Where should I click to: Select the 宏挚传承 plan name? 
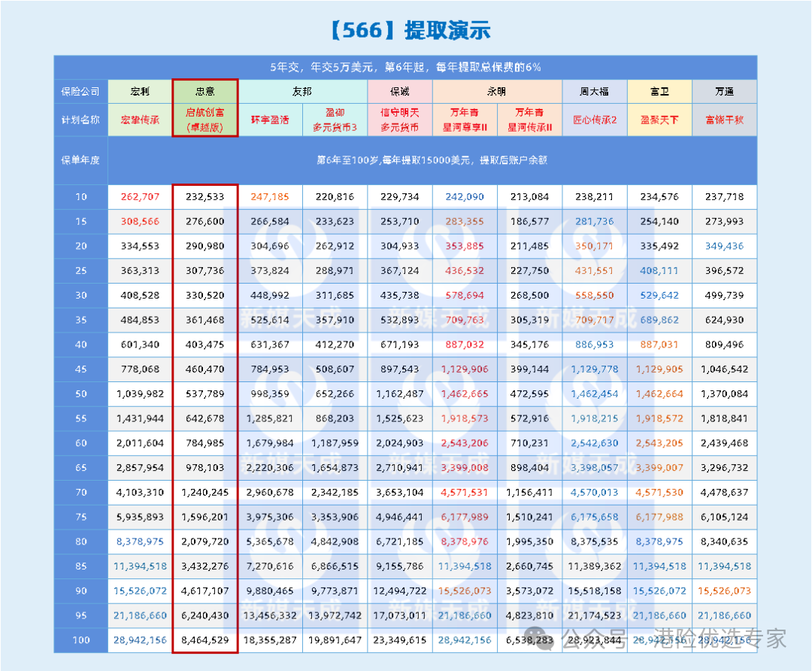[140, 120]
